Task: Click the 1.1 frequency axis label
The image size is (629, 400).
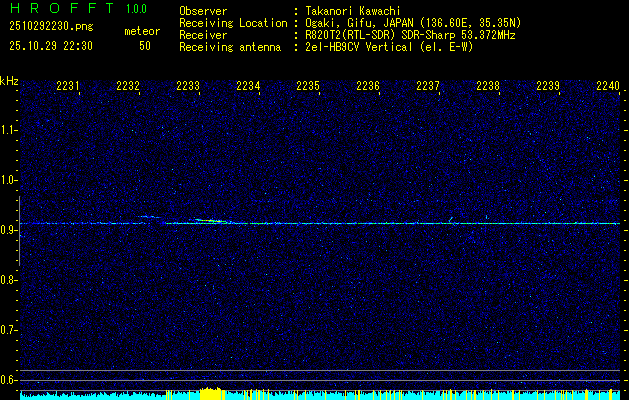Action: [9, 130]
